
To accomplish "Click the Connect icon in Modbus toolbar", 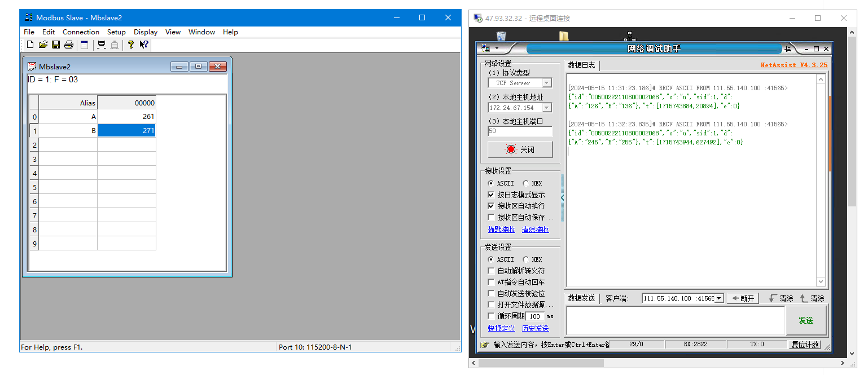I will pyautogui.click(x=102, y=45).
